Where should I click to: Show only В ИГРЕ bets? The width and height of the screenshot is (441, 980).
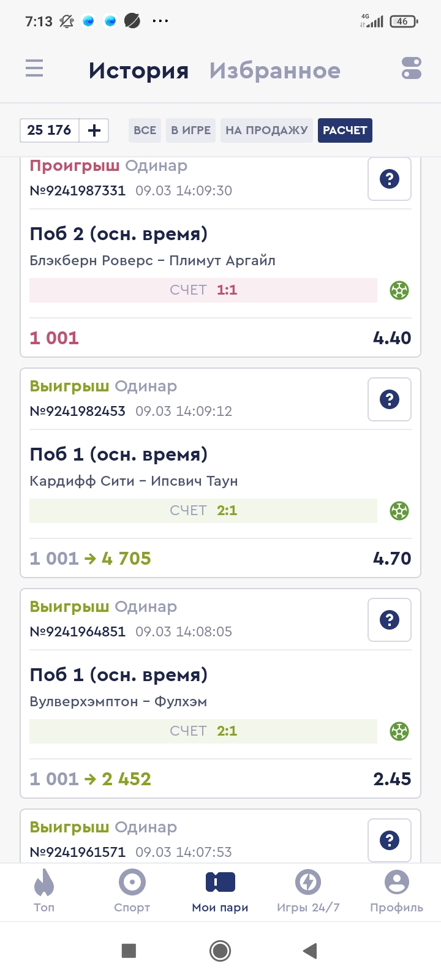(190, 130)
